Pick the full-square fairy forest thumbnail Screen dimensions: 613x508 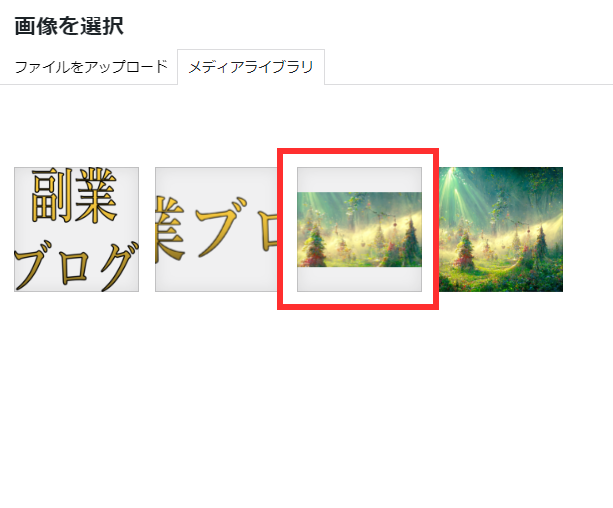tap(501, 230)
